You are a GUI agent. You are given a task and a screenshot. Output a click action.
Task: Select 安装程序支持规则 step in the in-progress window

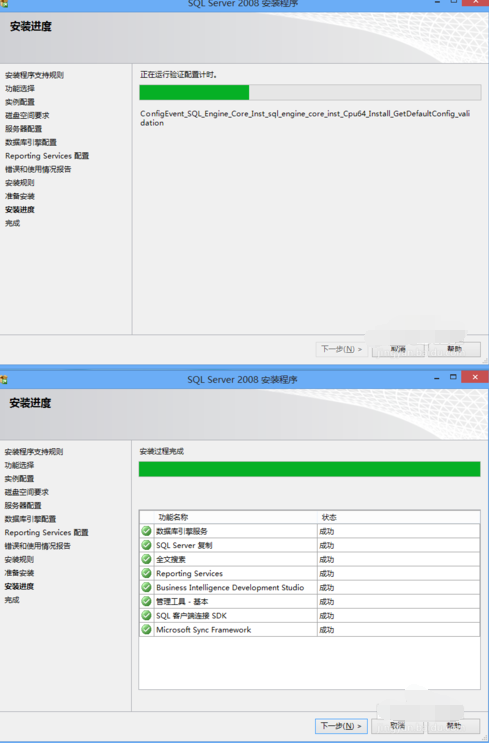(34, 75)
